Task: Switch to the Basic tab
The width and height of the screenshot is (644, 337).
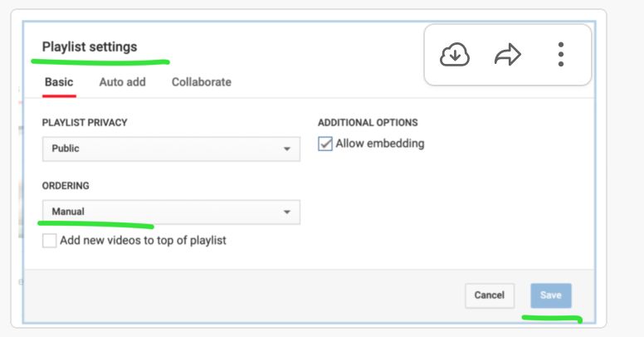Action: pos(58,82)
